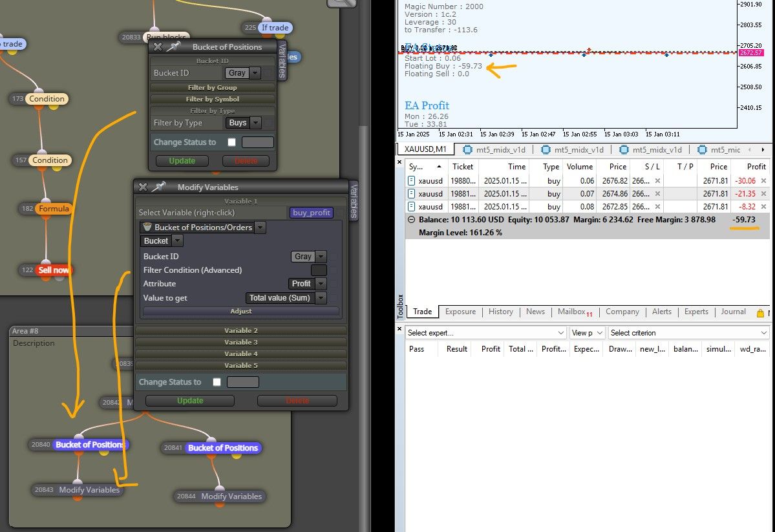Image resolution: width=775 pixels, height=532 pixels.
Task: Close the 0.06 volume xauusd position
Action: (763, 181)
